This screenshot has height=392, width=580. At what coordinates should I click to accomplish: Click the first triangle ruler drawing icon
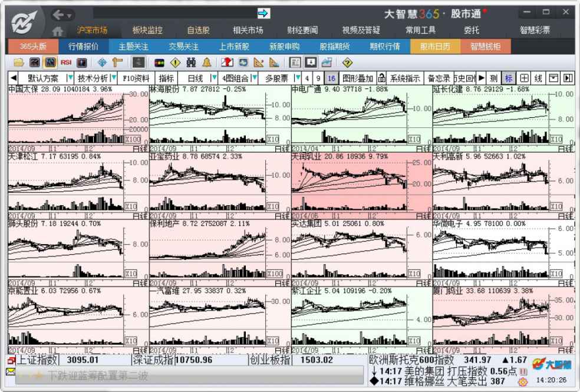(x=259, y=62)
